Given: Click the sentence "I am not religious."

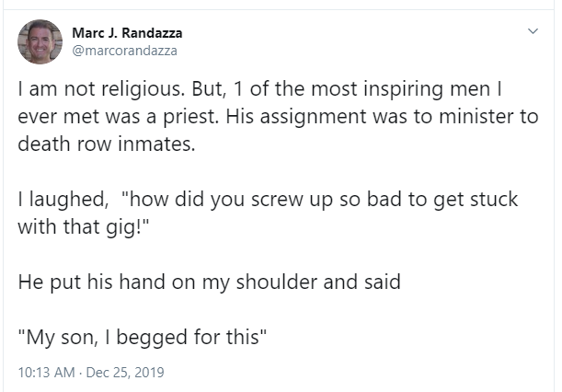Looking at the screenshot, I should [x=90, y=94].
